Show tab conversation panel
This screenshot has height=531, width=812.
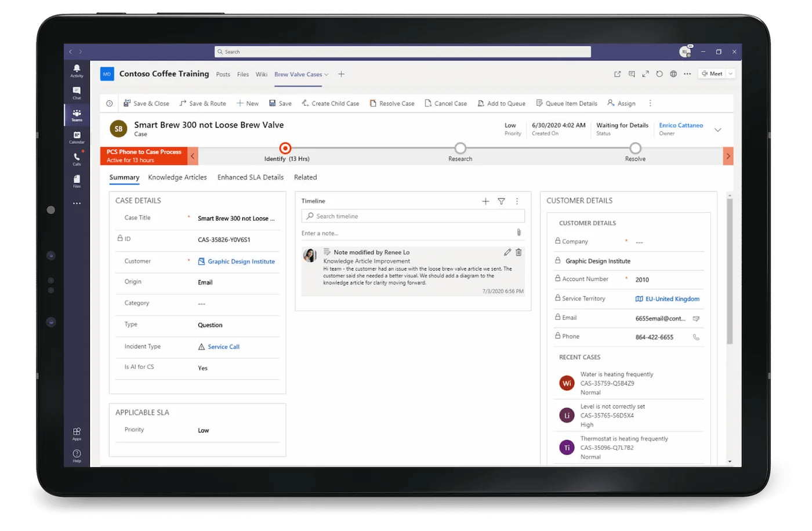(x=632, y=74)
